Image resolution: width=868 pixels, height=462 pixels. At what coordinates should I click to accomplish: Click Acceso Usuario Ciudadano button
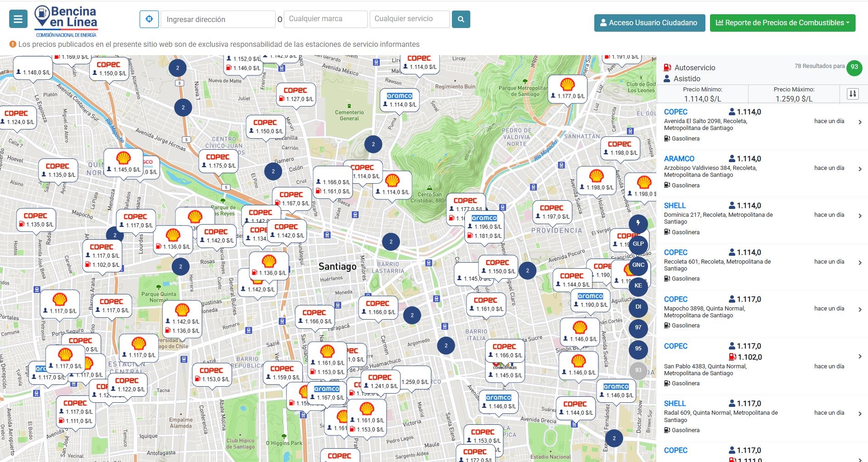[x=649, y=23]
